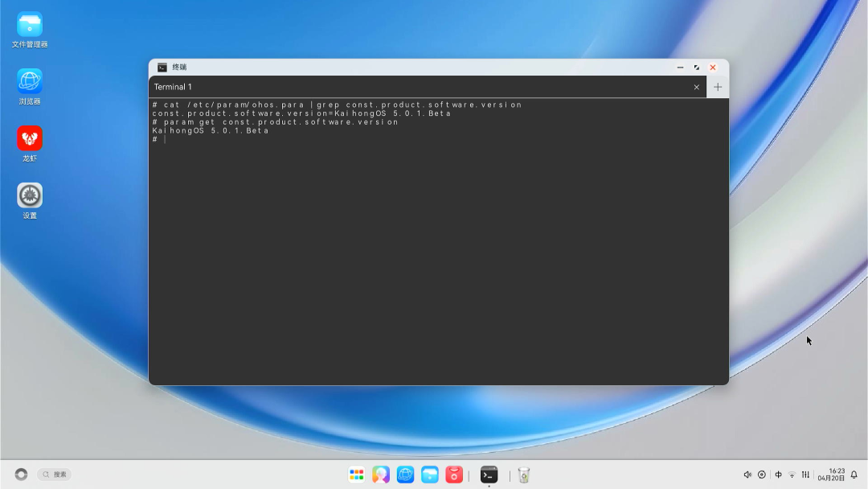Add a new terminal tab
This screenshot has width=868, height=489.
(718, 87)
